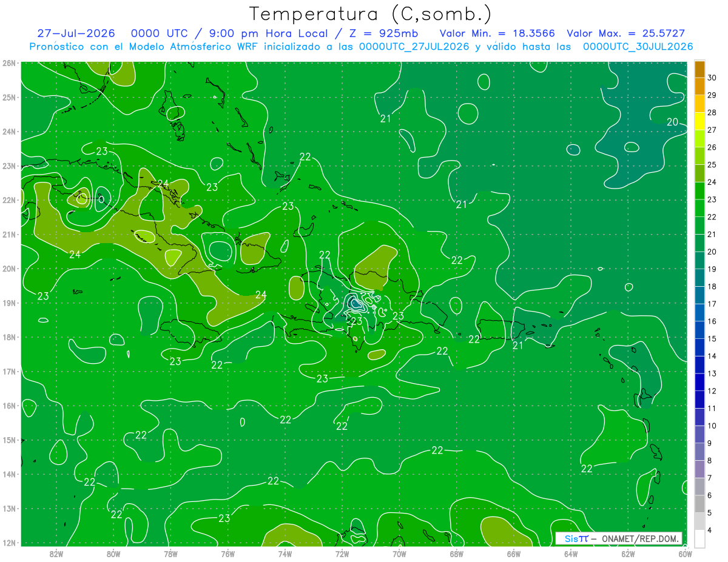This screenshot has width=728, height=562.
Task: Click the color scale label '30'
Action: pyautogui.click(x=712, y=78)
